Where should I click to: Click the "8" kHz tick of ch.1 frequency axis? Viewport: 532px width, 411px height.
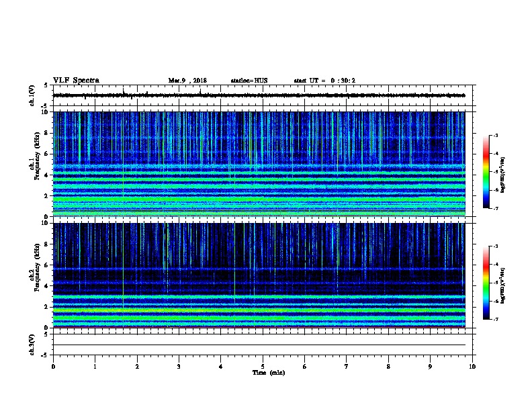(x=47, y=133)
